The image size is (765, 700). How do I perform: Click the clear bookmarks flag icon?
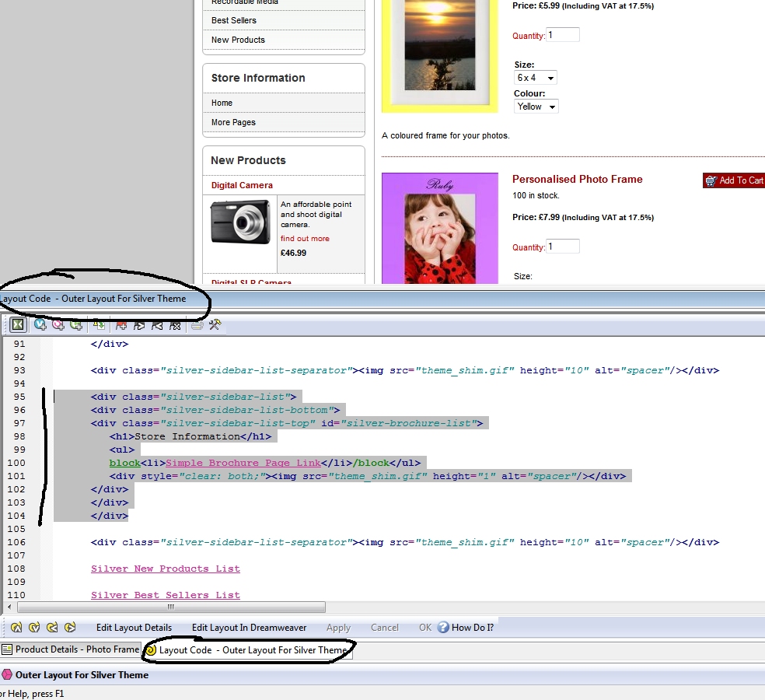click(176, 325)
